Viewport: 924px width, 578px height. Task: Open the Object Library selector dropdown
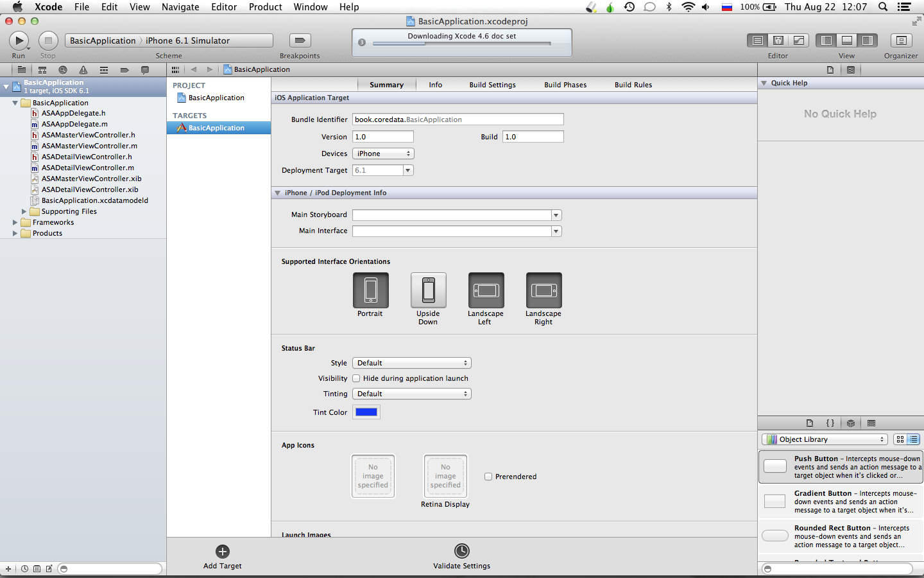(825, 439)
